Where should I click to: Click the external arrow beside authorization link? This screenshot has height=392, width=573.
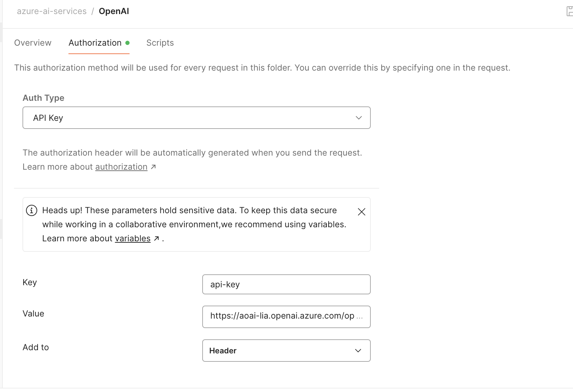coord(153,167)
